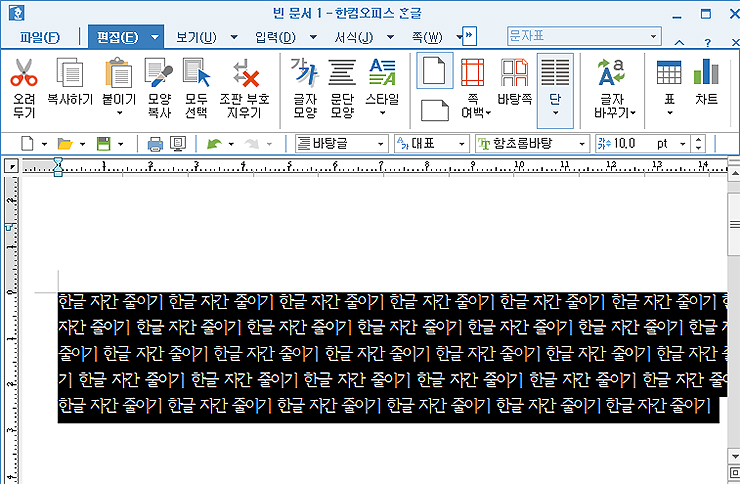Image resolution: width=740 pixels, height=484 pixels.
Task: Click the Print icon
Action: click(155, 143)
